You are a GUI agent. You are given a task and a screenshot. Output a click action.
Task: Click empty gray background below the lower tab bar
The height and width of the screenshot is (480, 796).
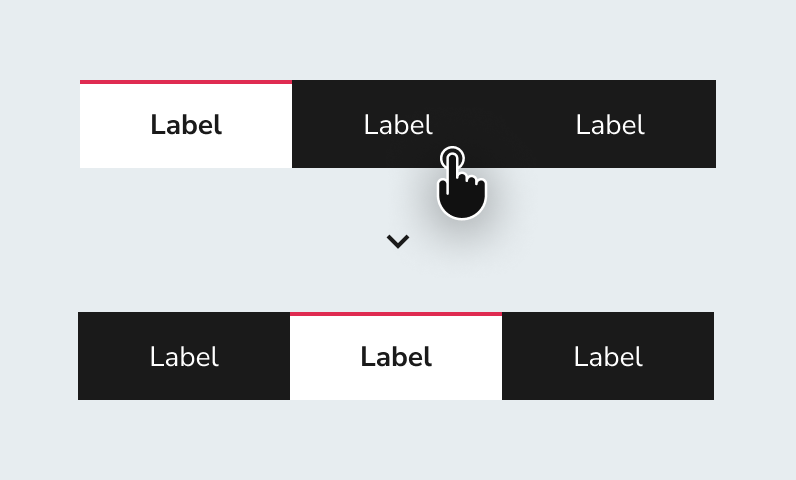click(x=398, y=440)
